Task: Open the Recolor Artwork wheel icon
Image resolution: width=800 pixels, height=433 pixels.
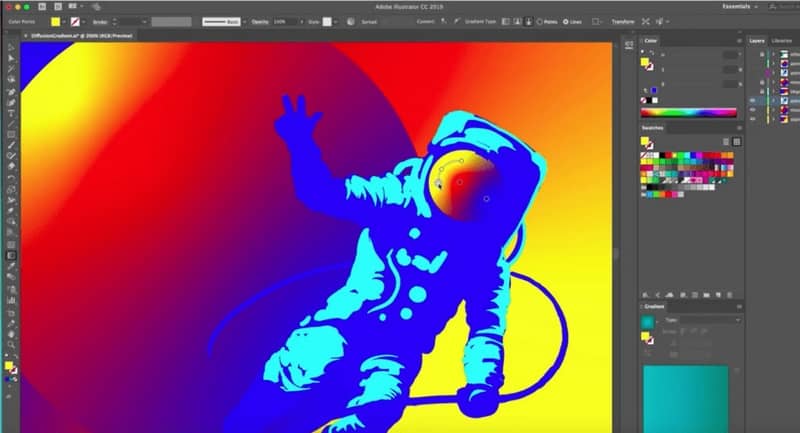Action: click(351, 22)
